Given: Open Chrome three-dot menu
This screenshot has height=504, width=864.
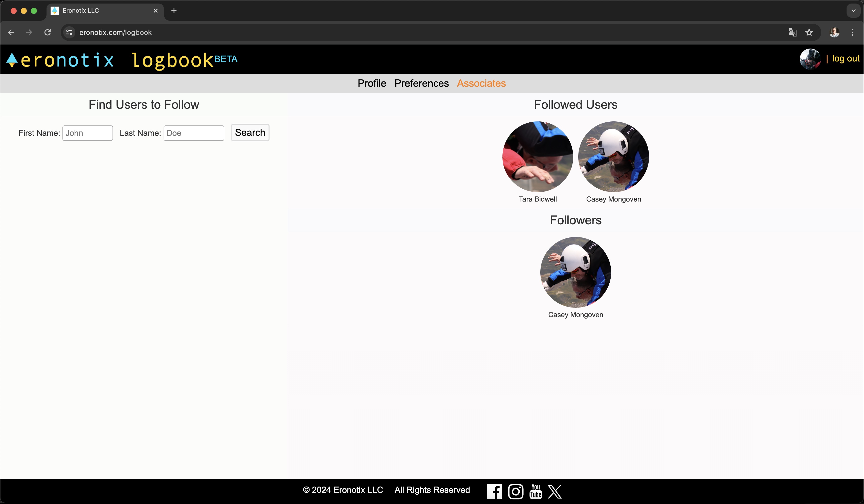Looking at the screenshot, I should 853,32.
